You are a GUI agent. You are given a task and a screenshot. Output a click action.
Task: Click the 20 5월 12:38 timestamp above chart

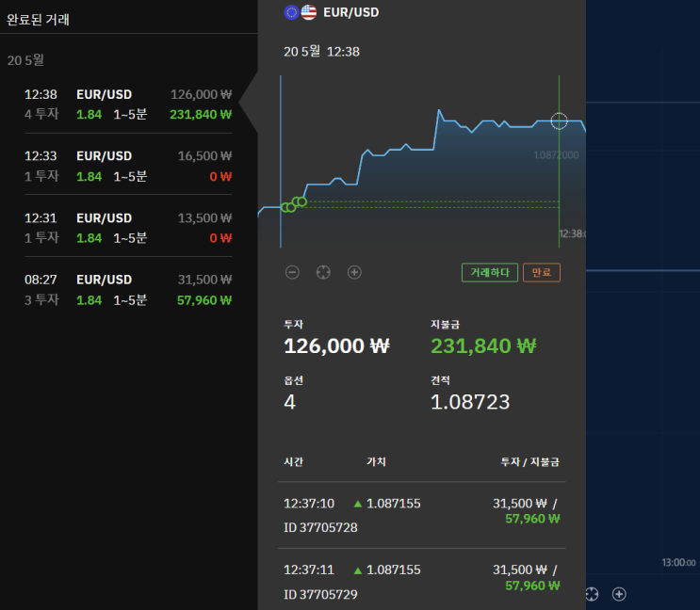pyautogui.click(x=321, y=52)
